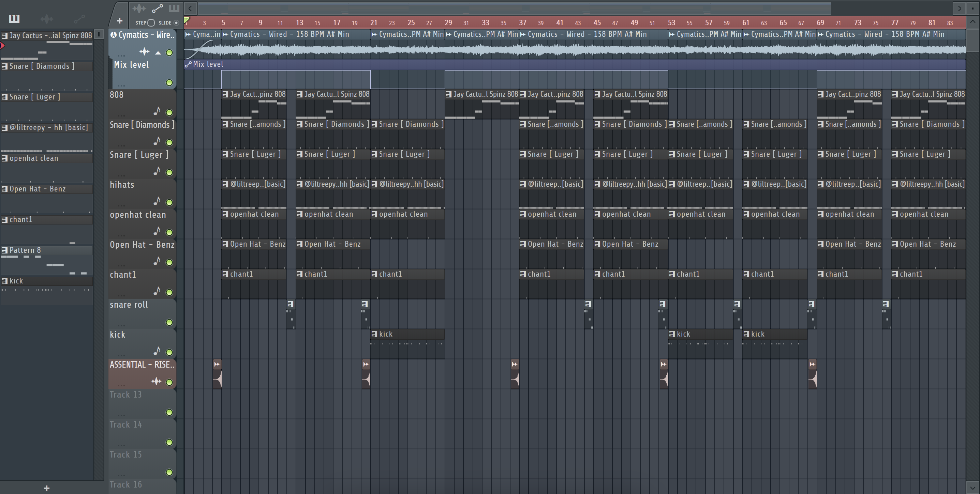Image resolution: width=980 pixels, height=494 pixels.
Task: Select audio clip focus icon in playlist toolbar
Action: [139, 9]
